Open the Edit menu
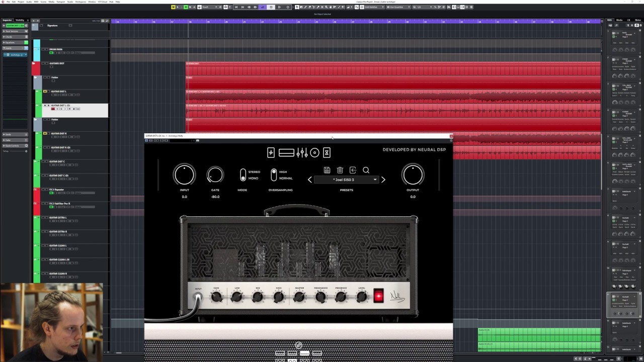The width and height of the screenshot is (644, 362). tap(14, 2)
